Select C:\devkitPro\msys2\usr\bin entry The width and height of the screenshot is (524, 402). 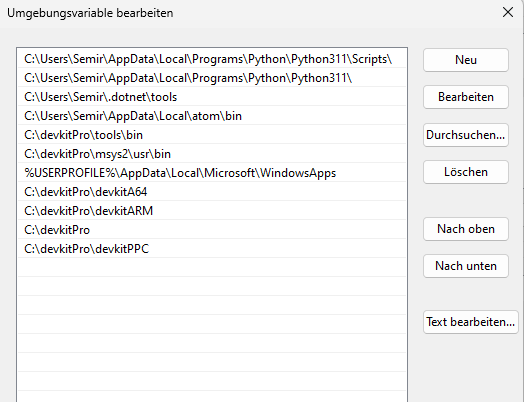(x=212, y=154)
